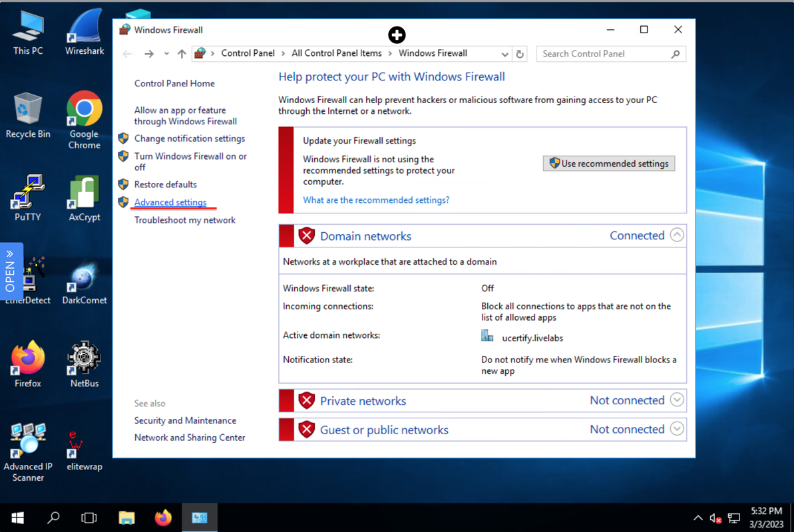Open Firefox from the taskbar
Screen dimensions: 794x532
[163, 517]
